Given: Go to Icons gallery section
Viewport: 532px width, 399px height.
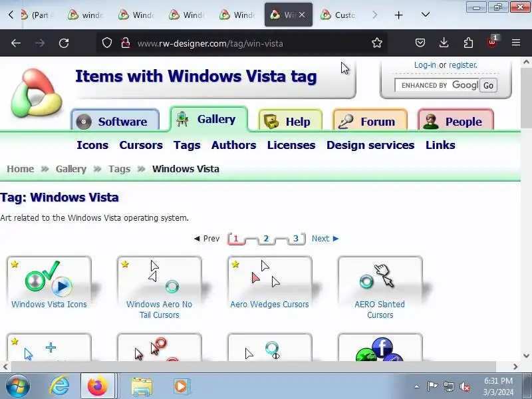Looking at the screenshot, I should point(92,145).
